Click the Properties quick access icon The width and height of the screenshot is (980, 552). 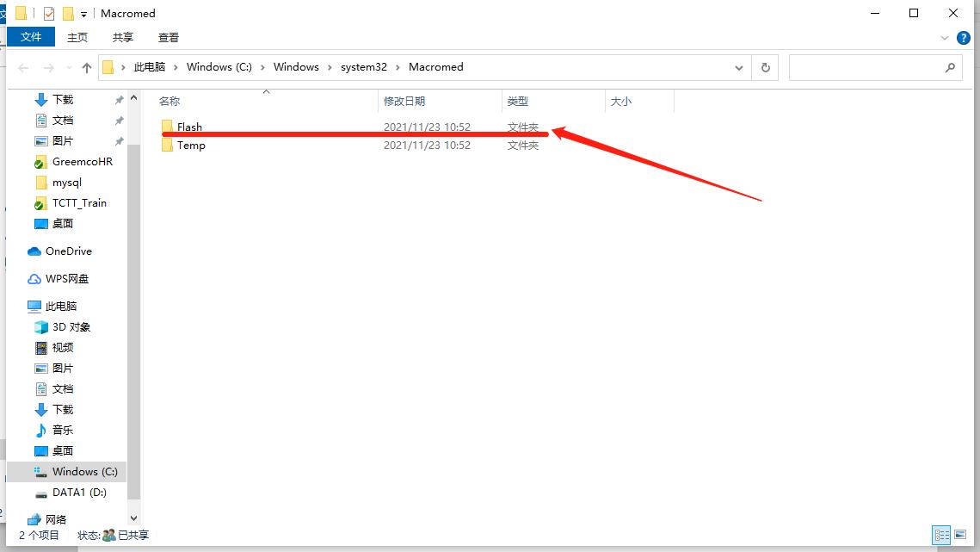[x=49, y=13]
